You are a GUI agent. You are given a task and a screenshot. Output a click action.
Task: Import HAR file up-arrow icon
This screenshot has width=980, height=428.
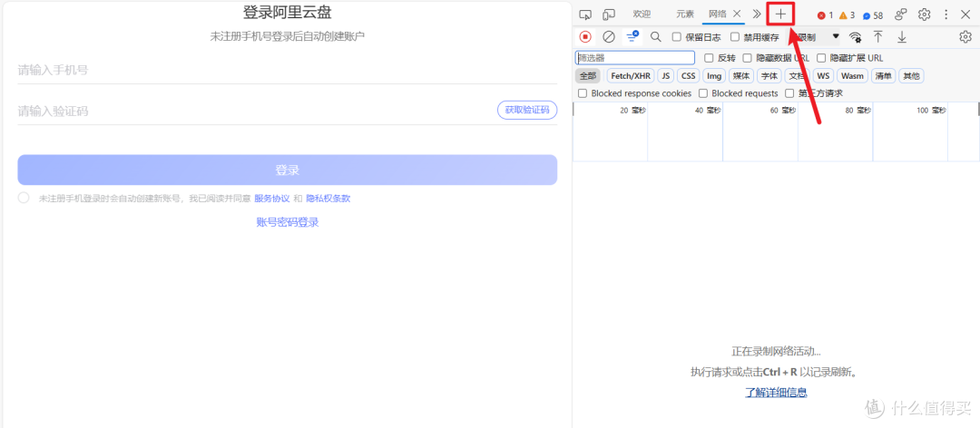878,37
